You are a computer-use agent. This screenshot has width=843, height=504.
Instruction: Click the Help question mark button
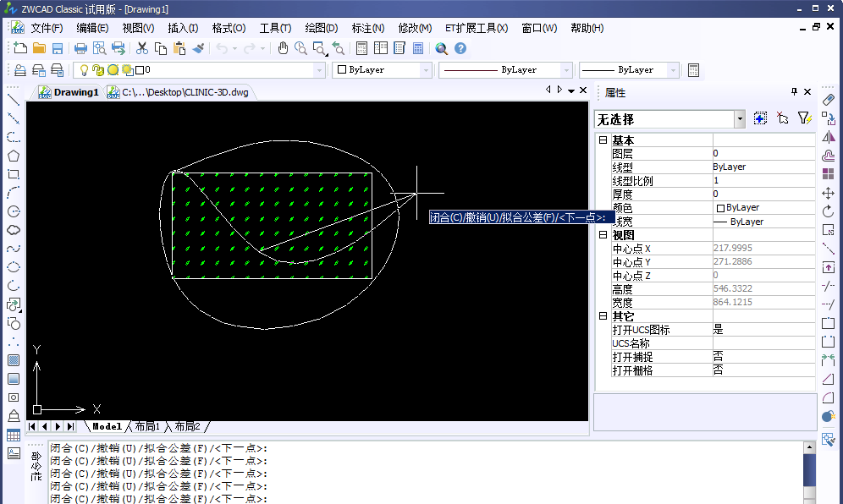(x=460, y=48)
